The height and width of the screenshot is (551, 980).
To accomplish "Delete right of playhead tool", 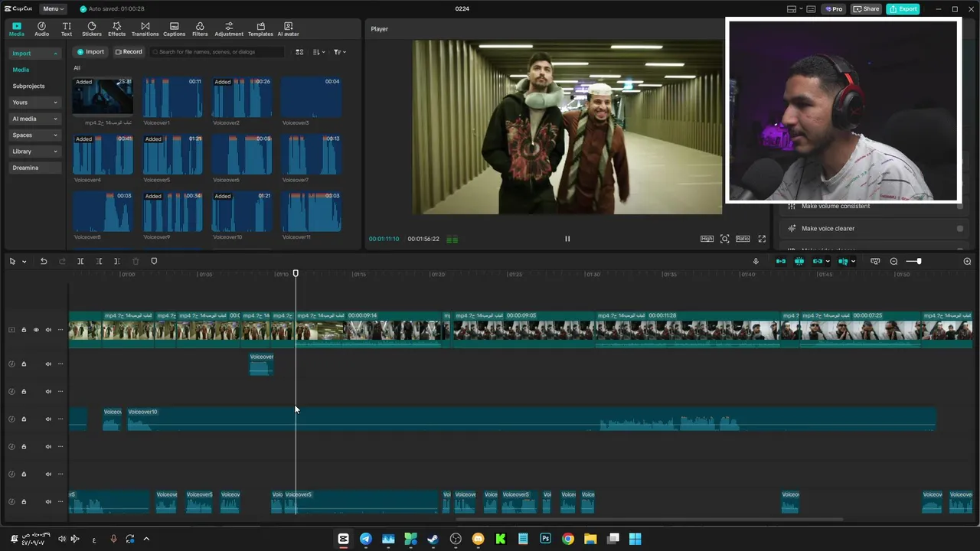I will pyautogui.click(x=117, y=262).
